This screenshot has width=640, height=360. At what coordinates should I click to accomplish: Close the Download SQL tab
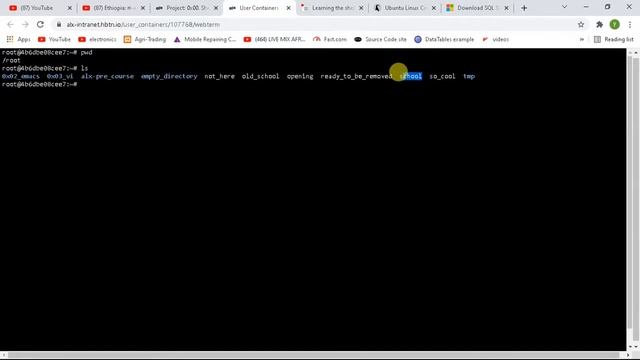(x=507, y=8)
